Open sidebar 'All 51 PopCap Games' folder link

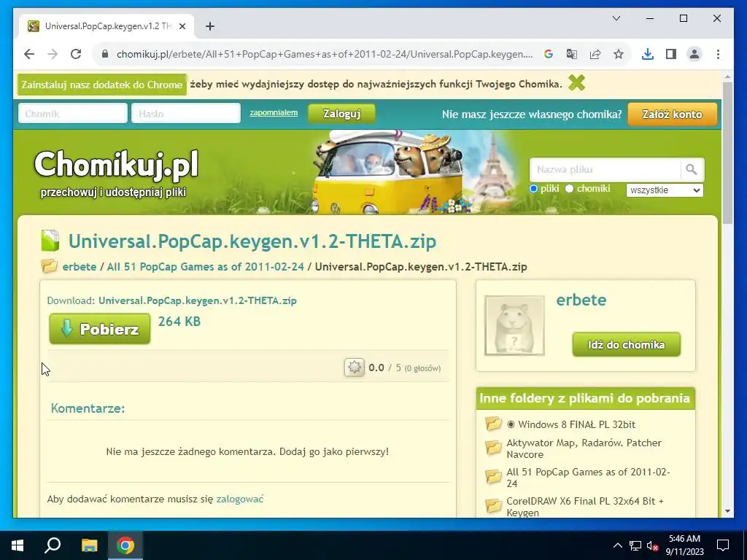[x=588, y=478]
